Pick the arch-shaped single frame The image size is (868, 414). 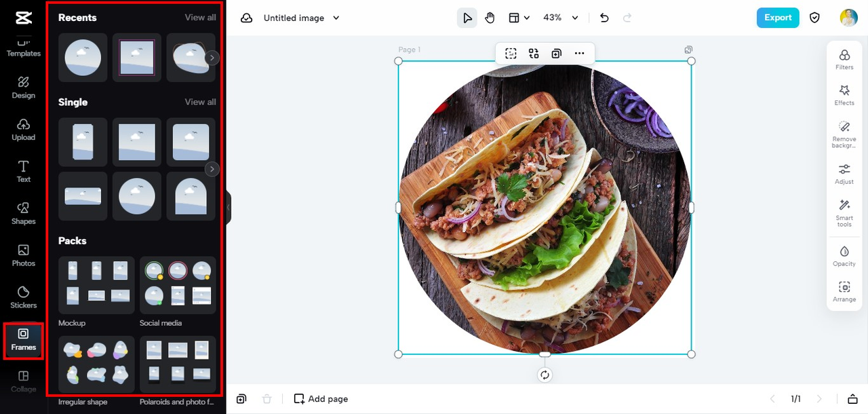pos(191,196)
